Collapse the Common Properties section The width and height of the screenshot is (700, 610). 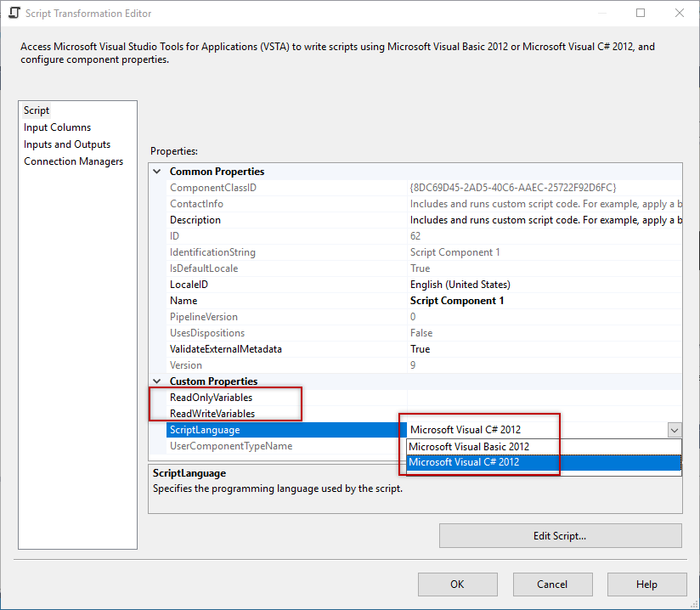point(156,171)
